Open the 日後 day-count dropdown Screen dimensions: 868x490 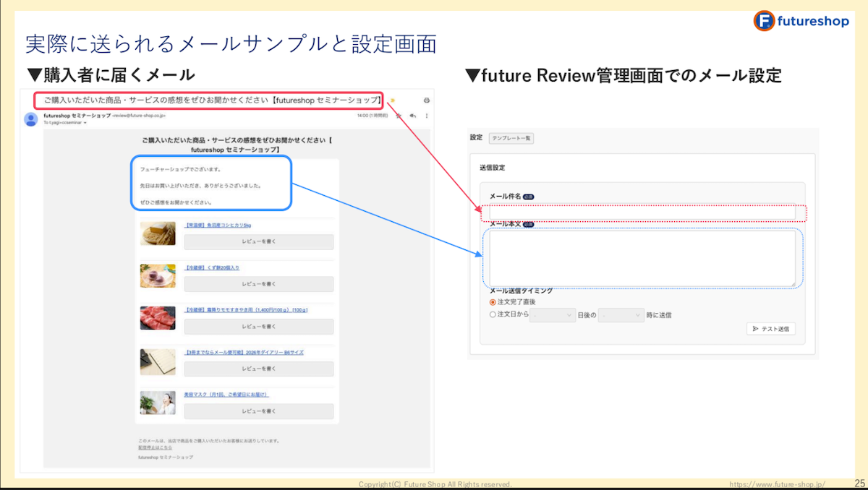[x=553, y=315]
